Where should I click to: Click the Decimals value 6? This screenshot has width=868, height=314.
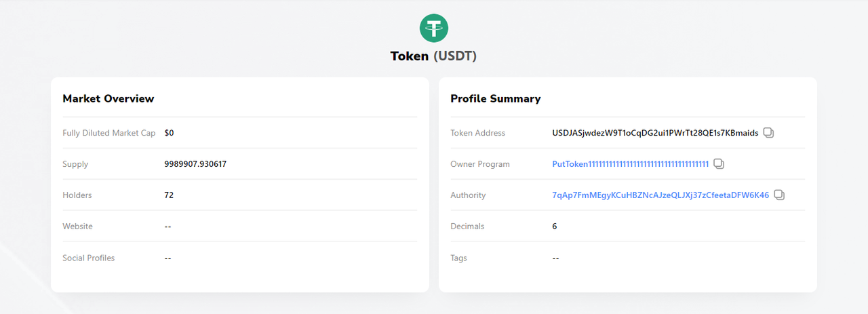(555, 227)
